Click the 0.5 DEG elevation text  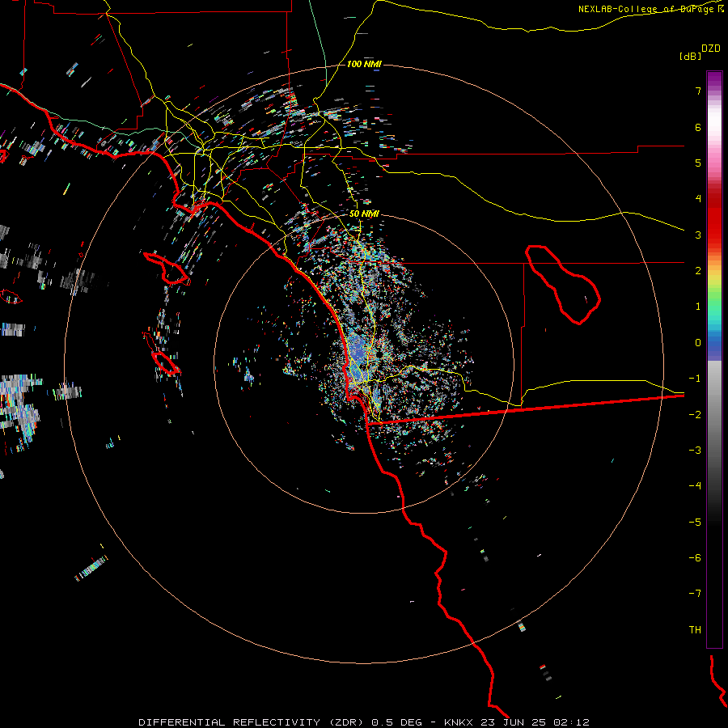pyautogui.click(x=397, y=722)
